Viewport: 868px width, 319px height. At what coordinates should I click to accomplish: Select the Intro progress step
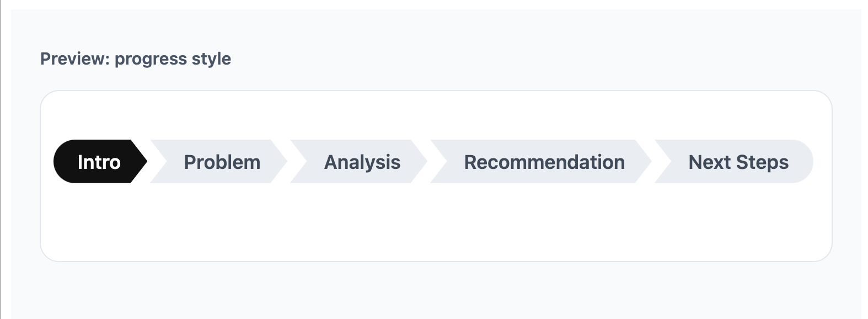pyautogui.click(x=99, y=162)
